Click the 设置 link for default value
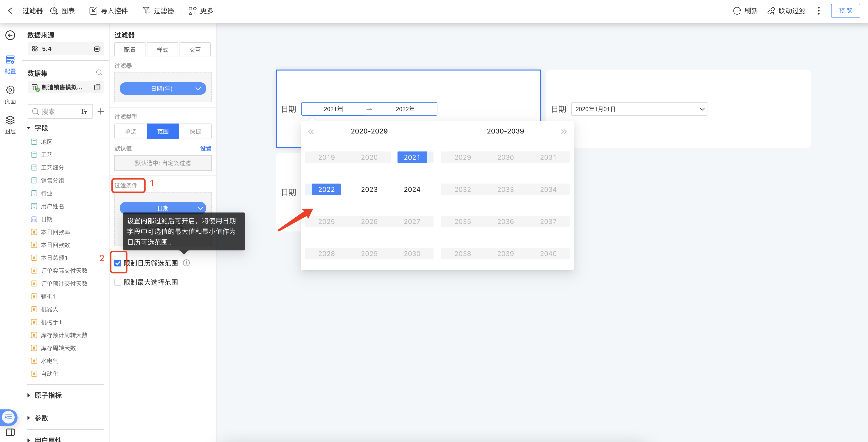 click(206, 149)
